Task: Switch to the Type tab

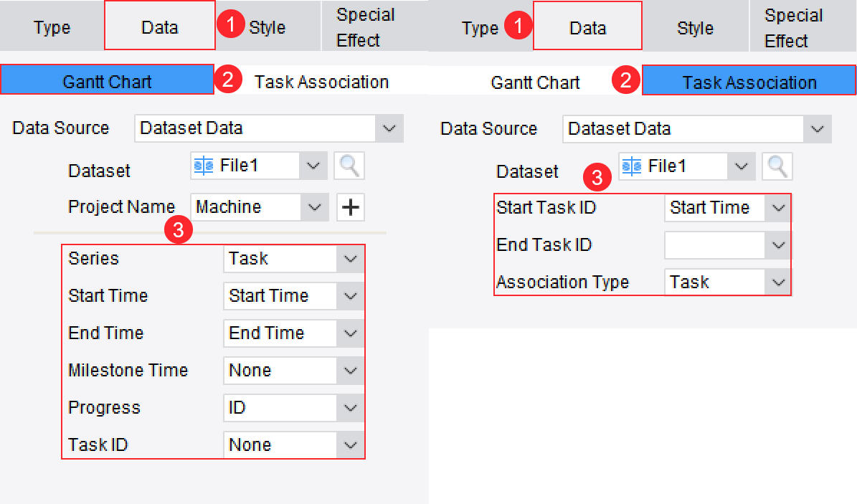Action: pyautogui.click(x=52, y=28)
